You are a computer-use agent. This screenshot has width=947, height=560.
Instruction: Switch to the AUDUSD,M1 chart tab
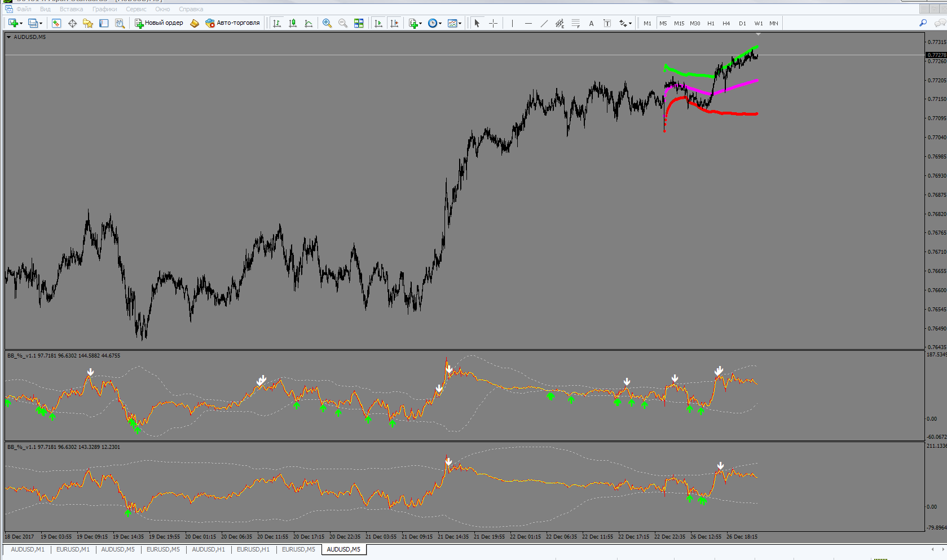point(28,549)
